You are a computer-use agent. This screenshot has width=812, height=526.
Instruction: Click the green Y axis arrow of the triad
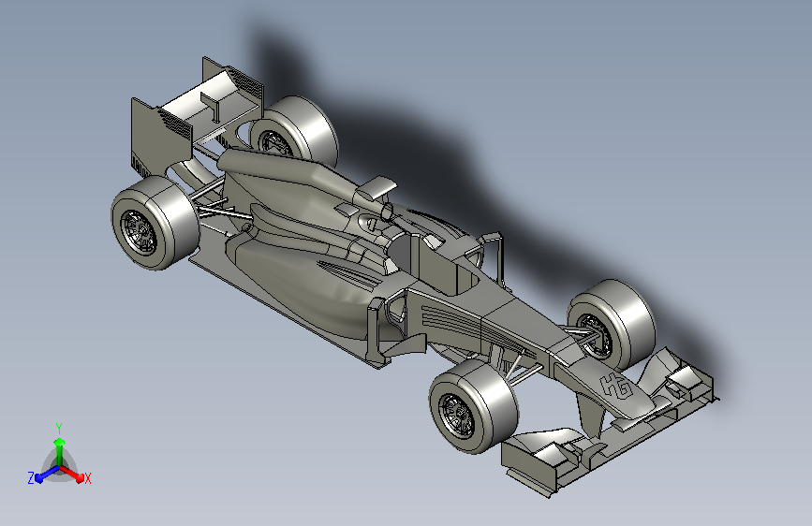[60, 452]
